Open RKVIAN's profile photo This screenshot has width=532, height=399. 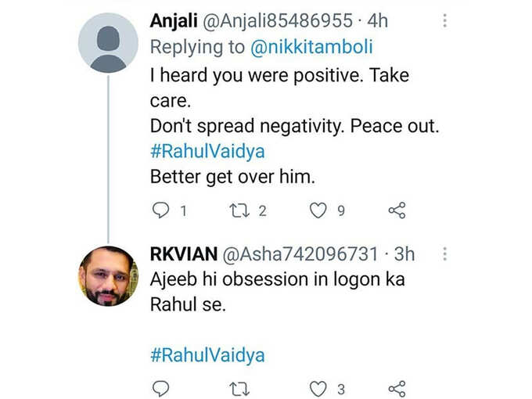click(108, 276)
